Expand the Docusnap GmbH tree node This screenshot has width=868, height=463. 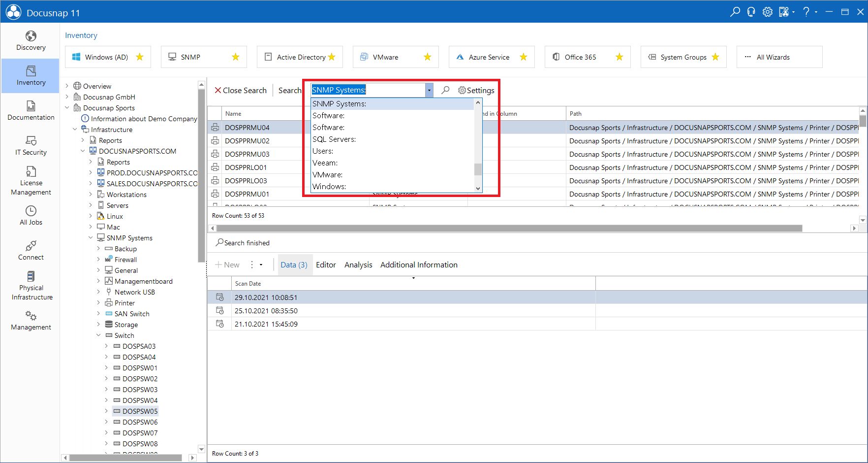point(67,97)
